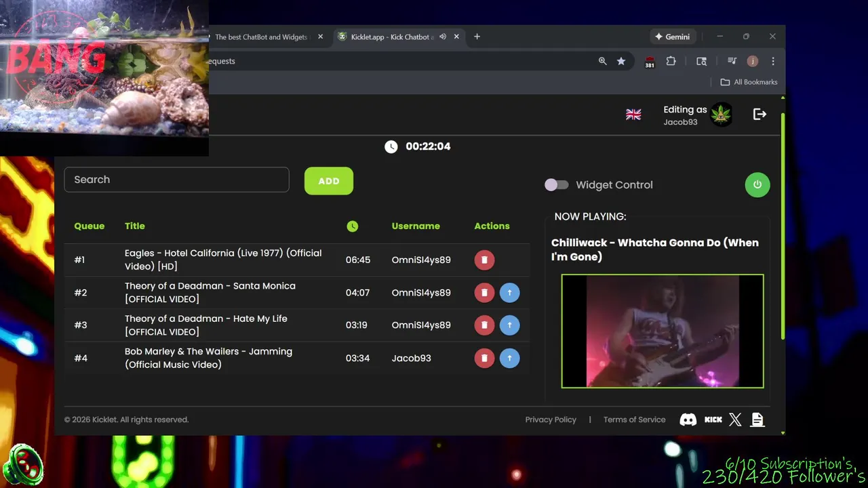The width and height of the screenshot is (868, 488).
Task: Open the X social footer icon
Action: [735, 420]
